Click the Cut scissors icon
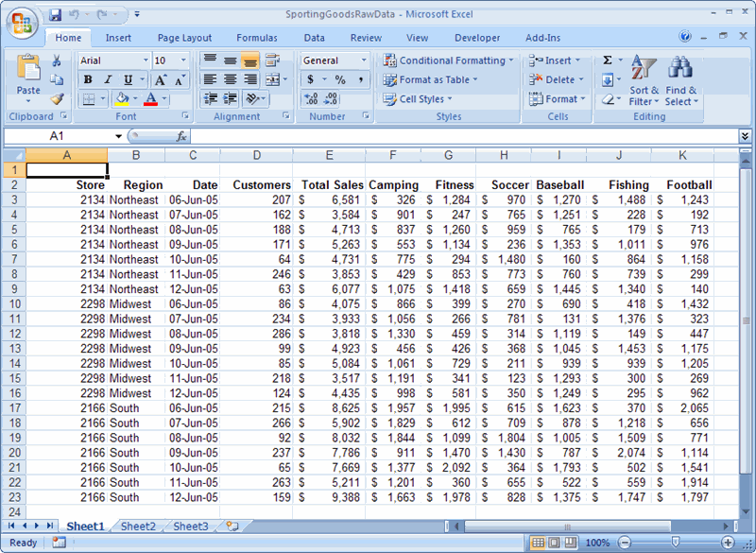Screen dimensions: 756x553 pos(57,60)
